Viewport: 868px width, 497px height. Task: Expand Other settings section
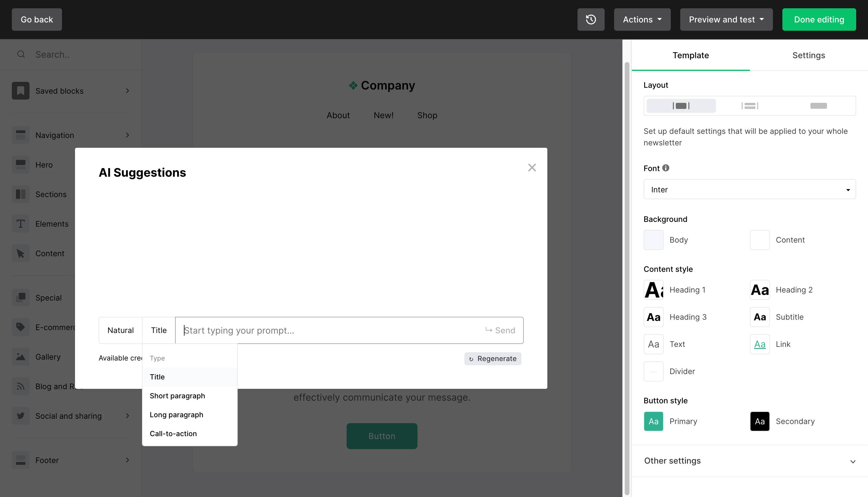[749, 461]
